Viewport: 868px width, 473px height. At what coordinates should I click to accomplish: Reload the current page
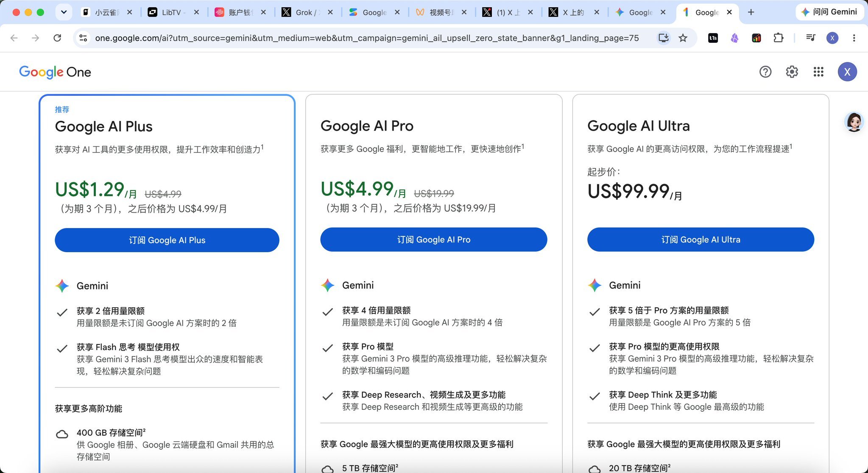(x=57, y=38)
